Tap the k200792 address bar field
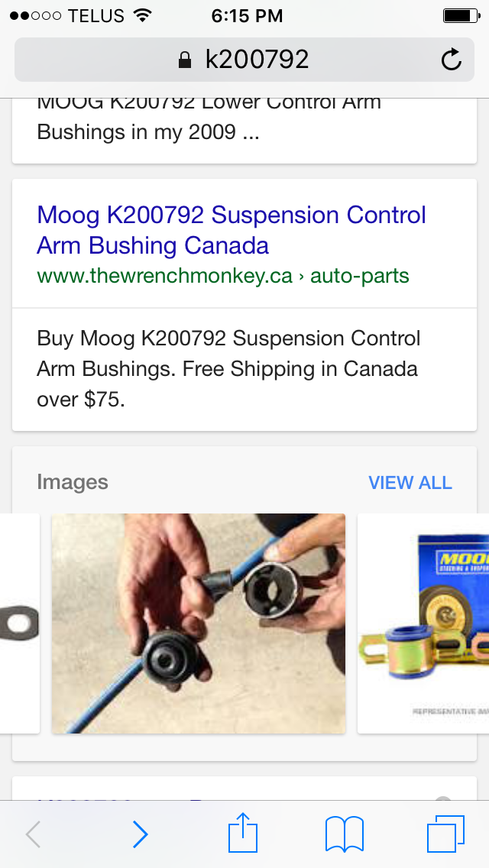Image resolution: width=489 pixels, height=868 pixels. (244, 60)
